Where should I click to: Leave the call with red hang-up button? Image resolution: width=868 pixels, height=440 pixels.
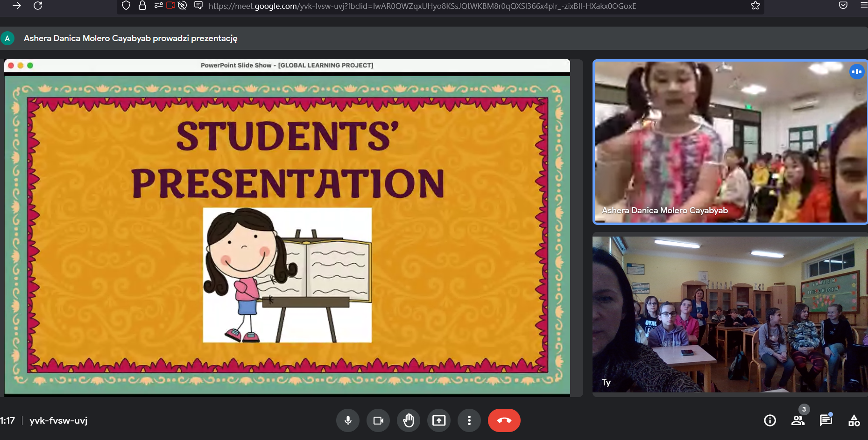point(504,420)
